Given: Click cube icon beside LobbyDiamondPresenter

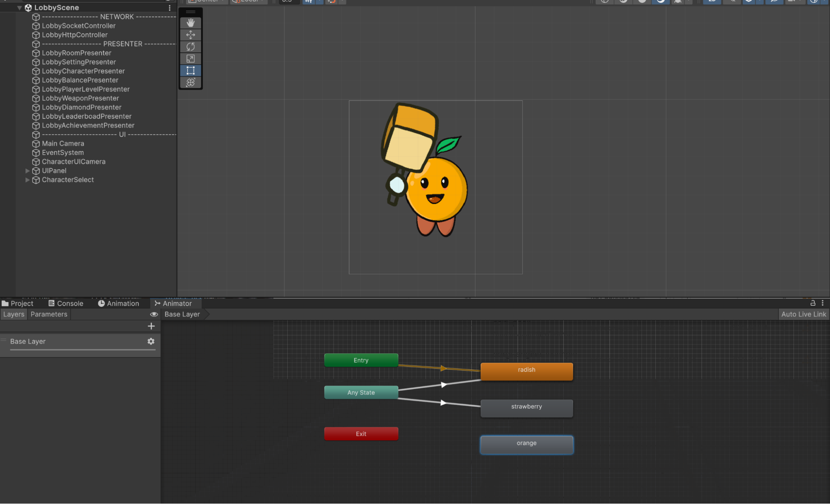Looking at the screenshot, I should (36, 108).
